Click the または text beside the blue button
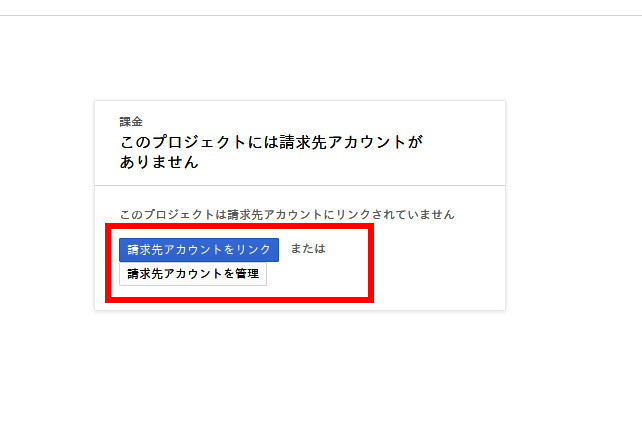642x433 pixels. pos(308,248)
